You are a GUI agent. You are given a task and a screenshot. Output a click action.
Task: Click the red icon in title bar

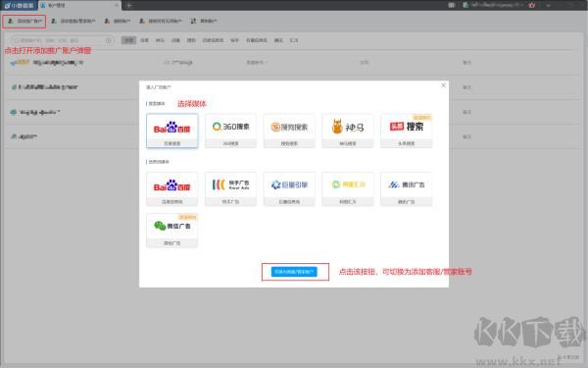pyautogui.click(x=532, y=5)
